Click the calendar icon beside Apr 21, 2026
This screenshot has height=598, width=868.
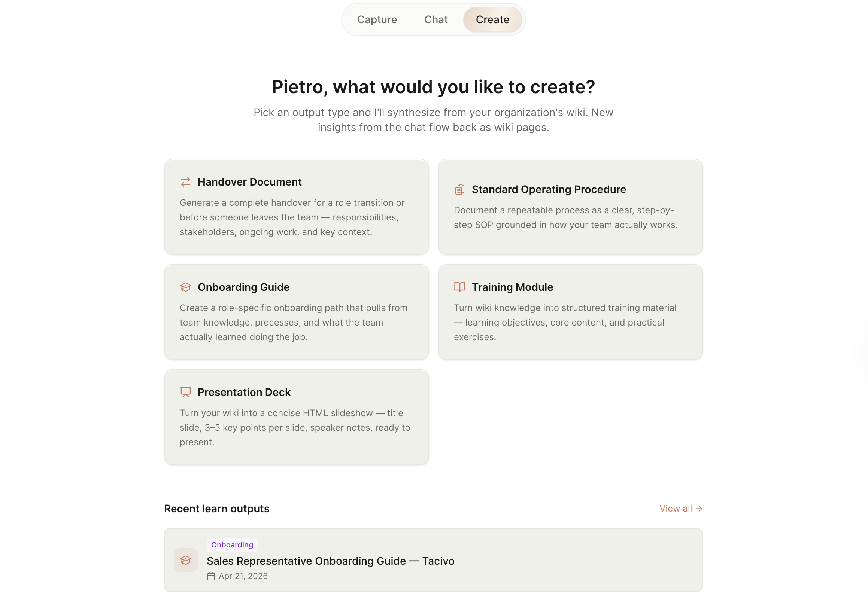tap(211, 577)
